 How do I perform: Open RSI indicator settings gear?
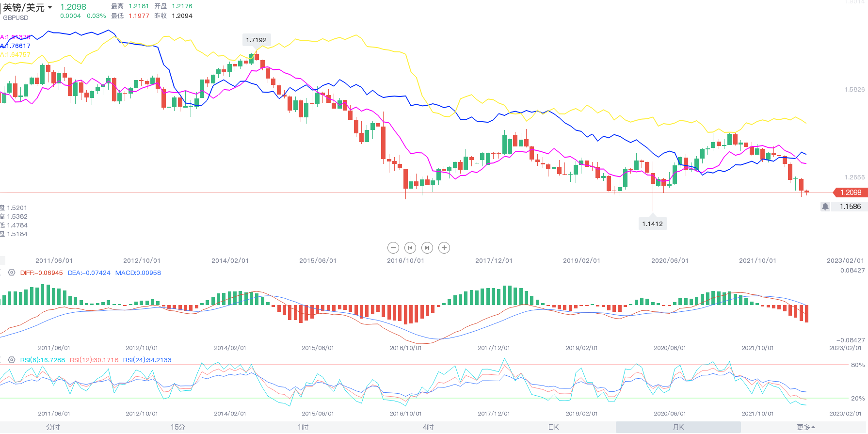[x=12, y=360]
